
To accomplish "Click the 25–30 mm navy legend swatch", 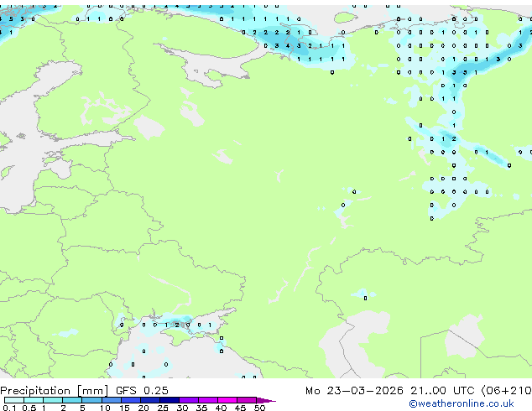I will pos(169,400).
